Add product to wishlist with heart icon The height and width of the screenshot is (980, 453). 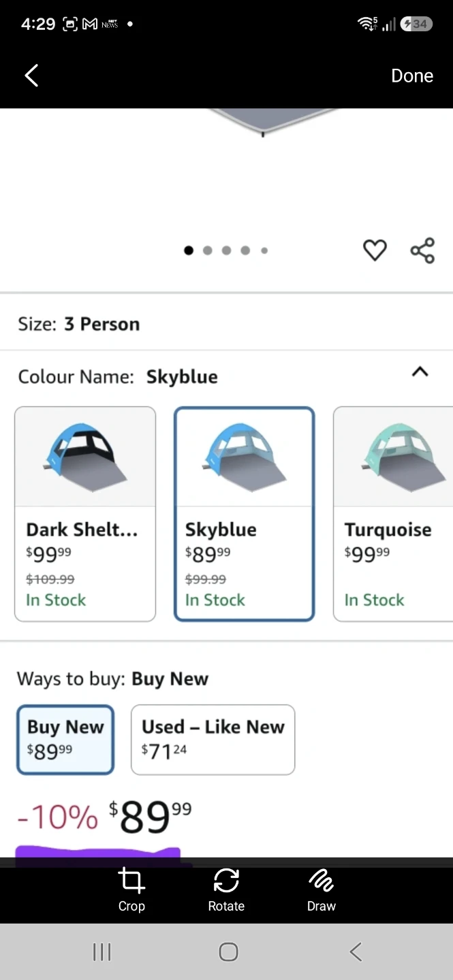[375, 250]
